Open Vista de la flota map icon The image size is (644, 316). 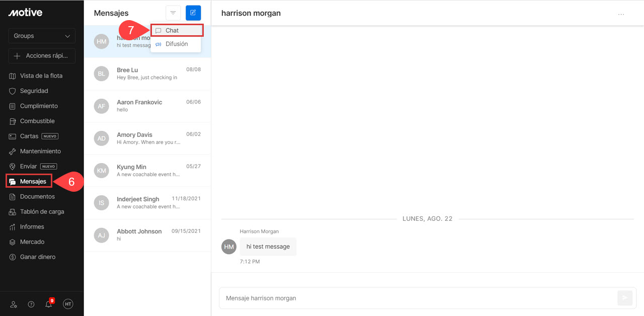13,76
